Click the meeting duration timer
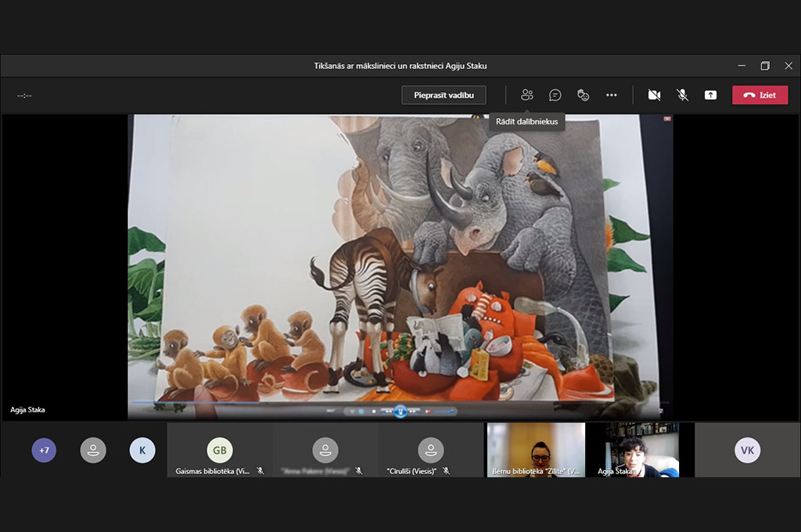The height and width of the screenshot is (532, 801). [x=24, y=95]
